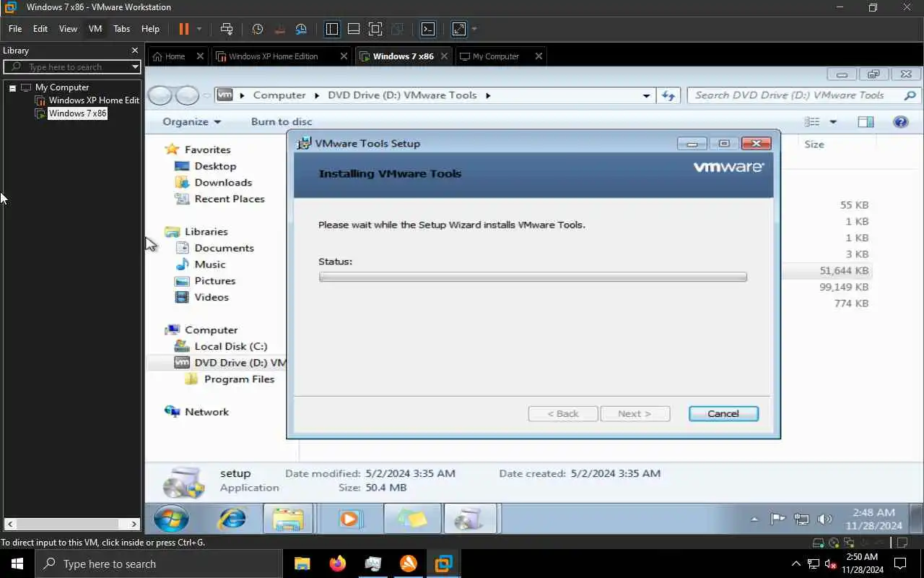Pause the VM with the suspend icon
This screenshot has height=578, width=924.
point(183,29)
